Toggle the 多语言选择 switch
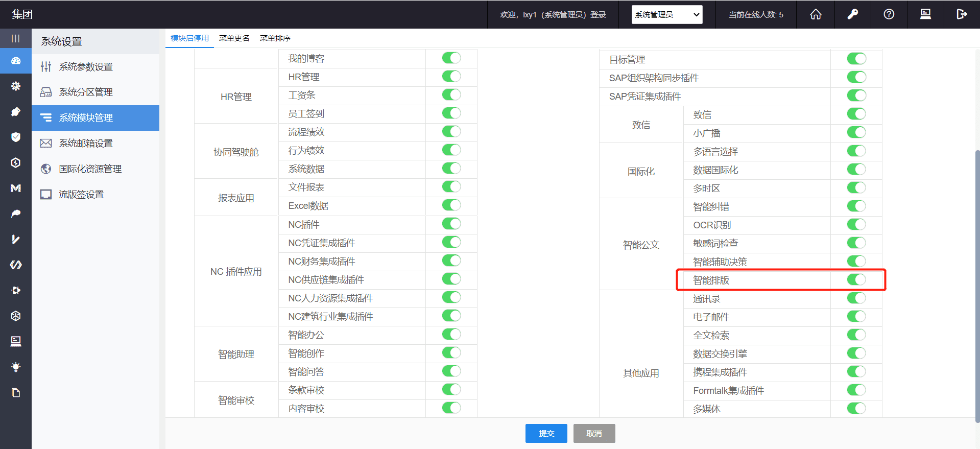This screenshot has height=449, width=980. click(856, 151)
